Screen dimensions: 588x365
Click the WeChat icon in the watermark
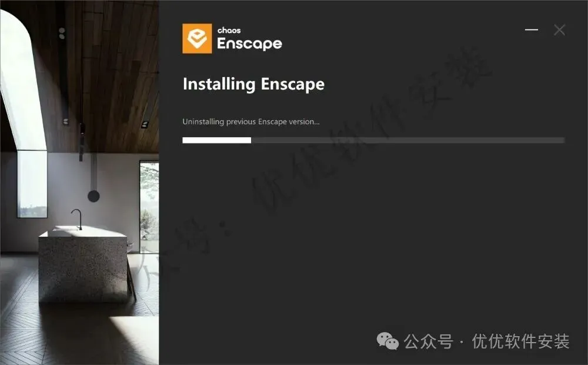387,341
